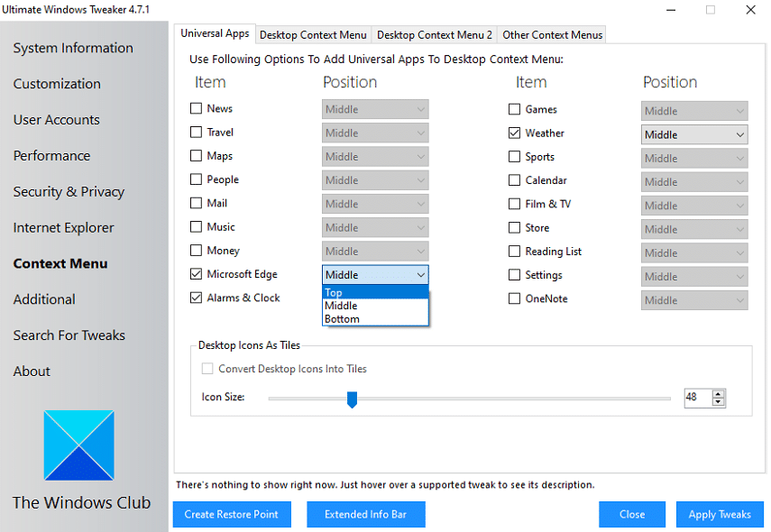Image resolution: width=771 pixels, height=532 pixels.
Task: Check the Calendar checkbox
Action: click(x=514, y=180)
